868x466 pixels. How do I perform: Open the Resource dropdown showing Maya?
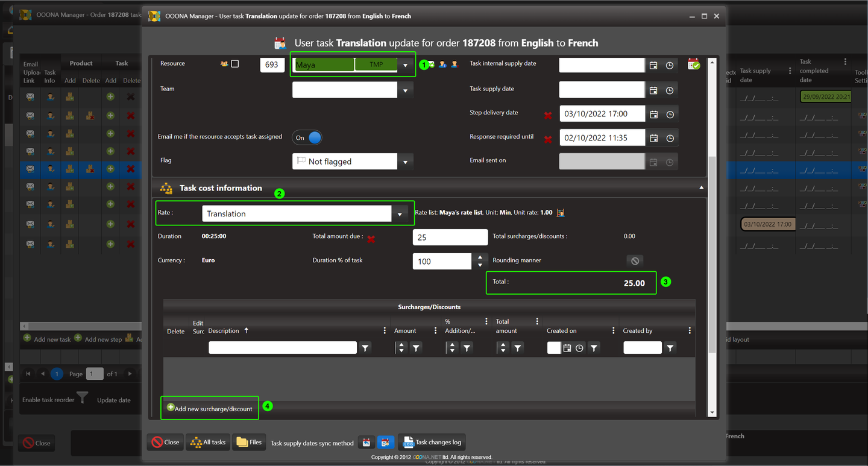pos(405,65)
